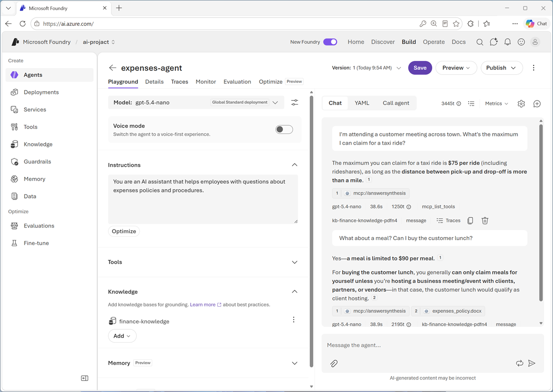
Task: Open chat settings gear icon
Action: click(521, 104)
